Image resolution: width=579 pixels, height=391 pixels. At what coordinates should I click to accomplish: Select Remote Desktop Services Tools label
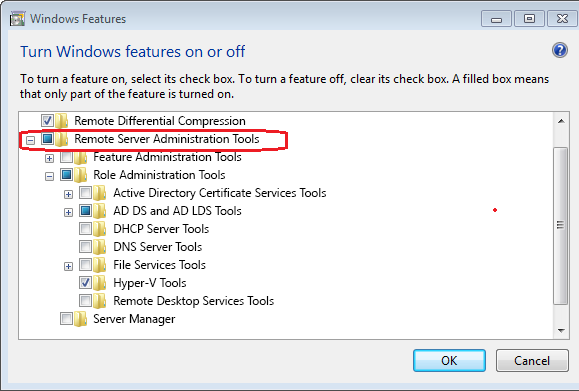tap(193, 301)
